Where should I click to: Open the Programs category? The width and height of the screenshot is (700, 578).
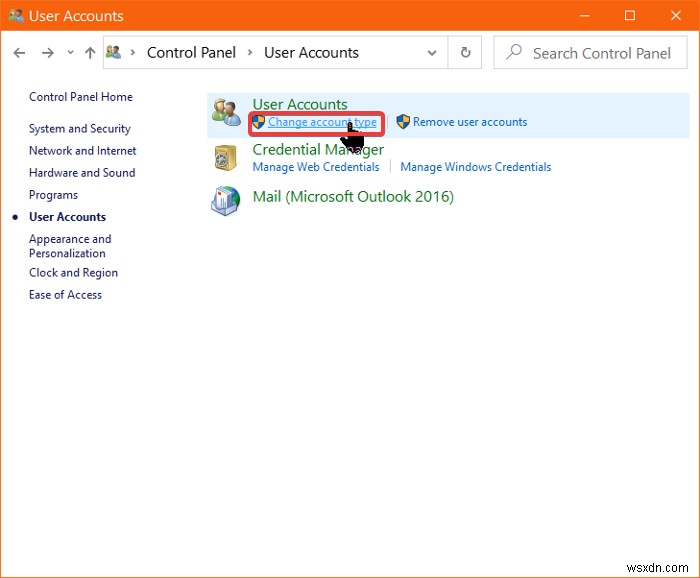(x=54, y=195)
